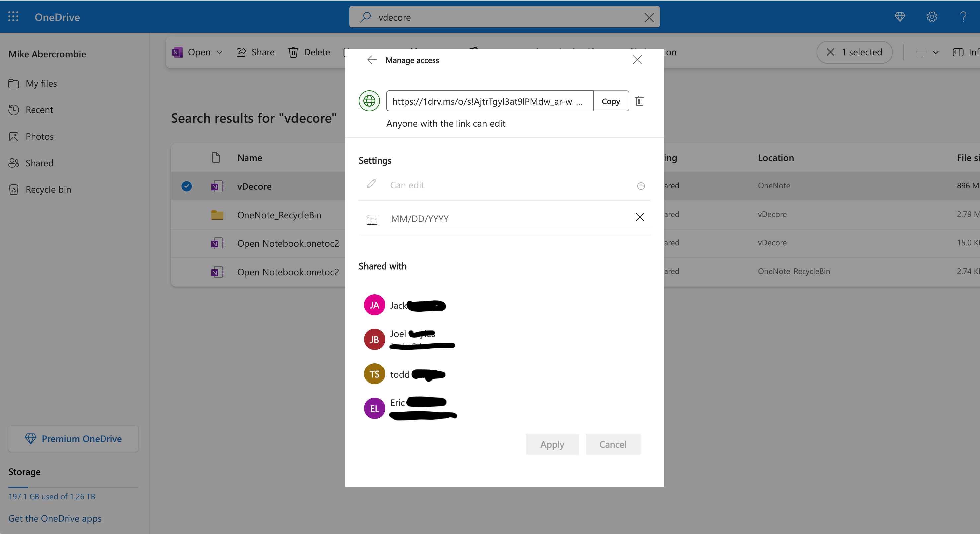This screenshot has width=980, height=534.
Task: Click the Premium diamond icon in header
Action: (900, 17)
